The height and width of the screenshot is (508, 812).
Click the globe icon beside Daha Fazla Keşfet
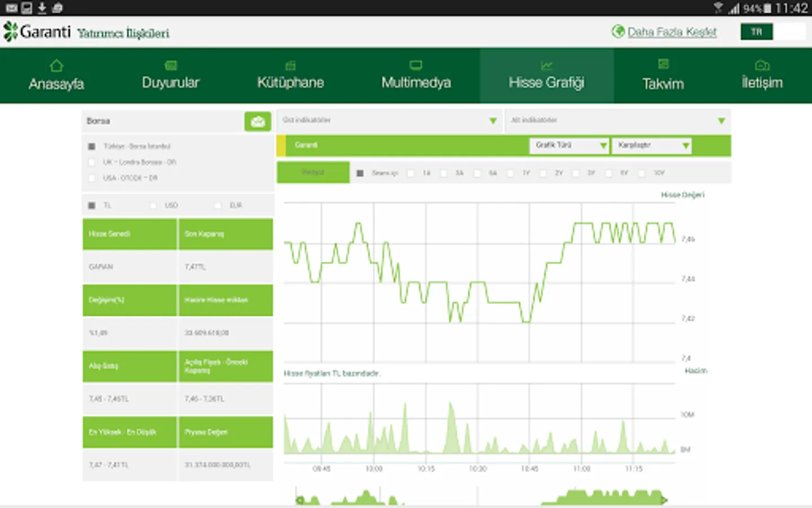coord(618,32)
